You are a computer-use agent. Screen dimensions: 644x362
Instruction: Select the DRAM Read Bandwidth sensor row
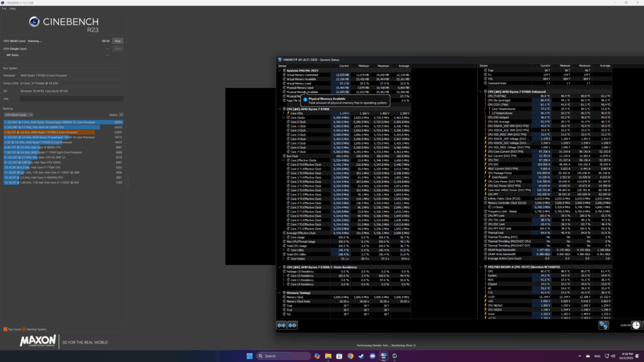coord(545,250)
